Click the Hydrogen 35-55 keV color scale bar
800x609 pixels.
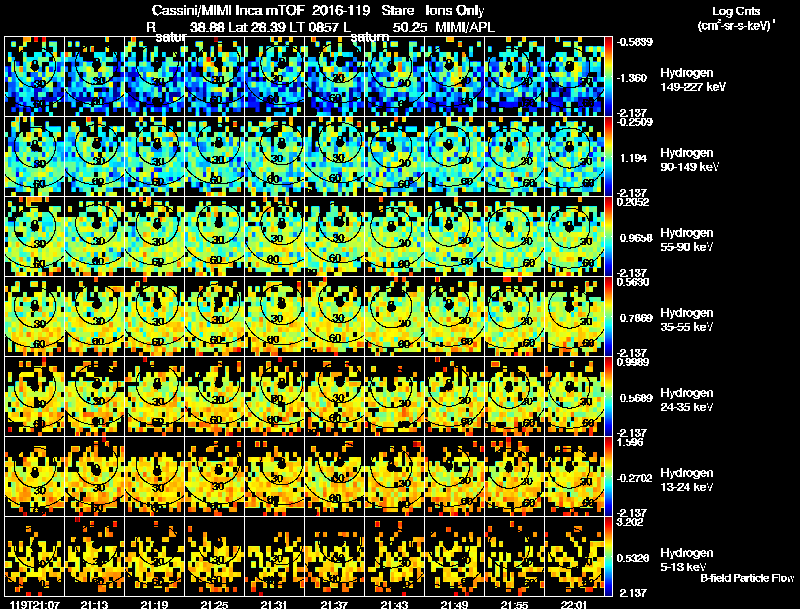[608, 316]
